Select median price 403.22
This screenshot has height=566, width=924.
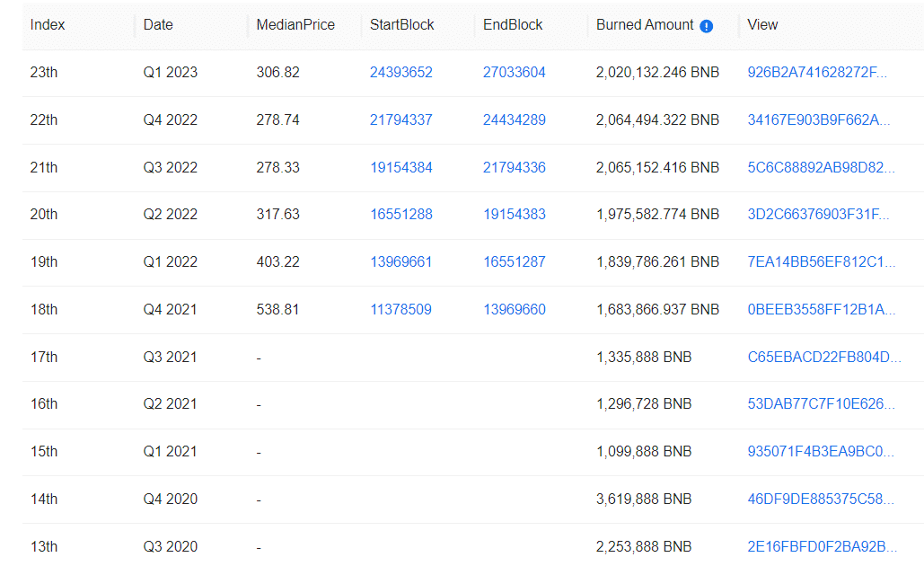[277, 261]
